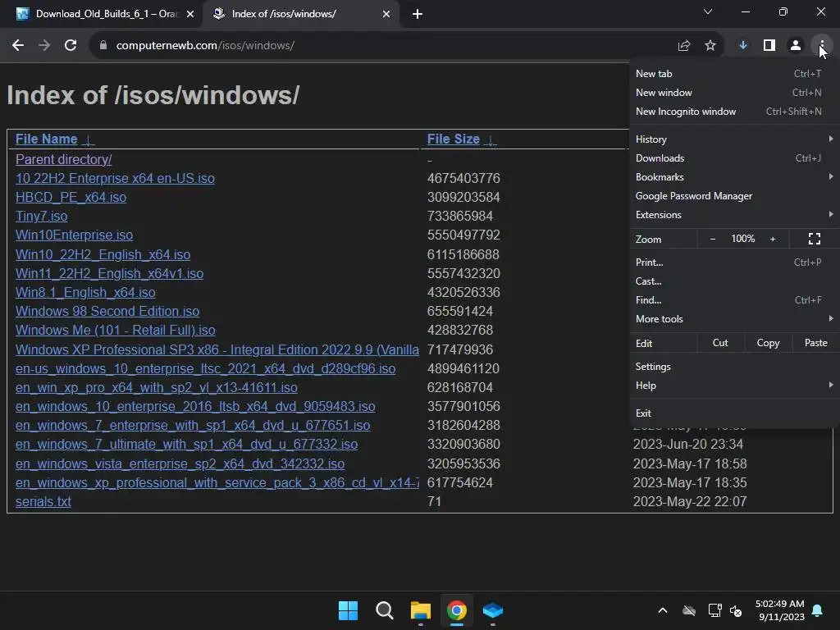
Task: Open the downloads arrow icon in toolbar
Action: pyautogui.click(x=742, y=46)
